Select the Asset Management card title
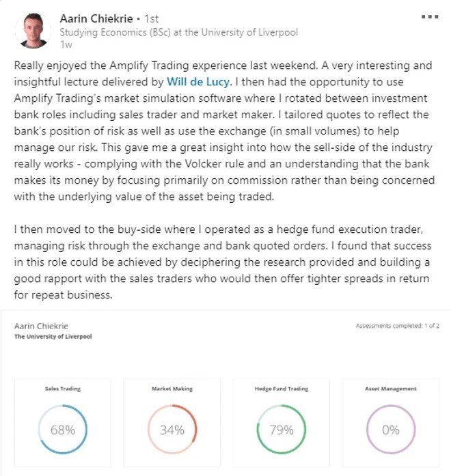The width and height of the screenshot is (451, 476). click(x=391, y=389)
